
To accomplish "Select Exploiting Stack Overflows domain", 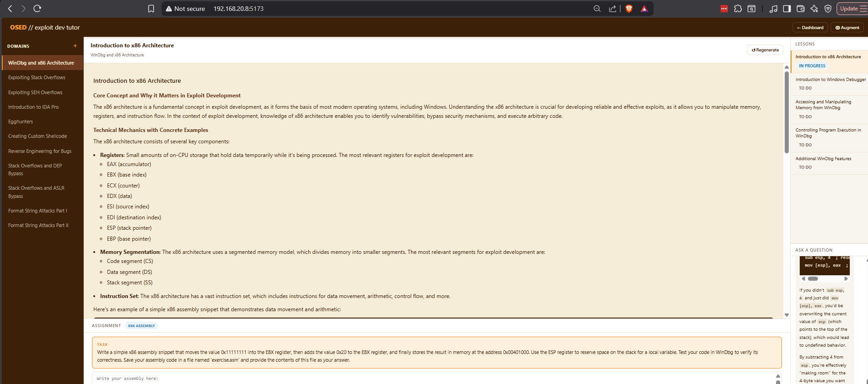I will [37, 77].
